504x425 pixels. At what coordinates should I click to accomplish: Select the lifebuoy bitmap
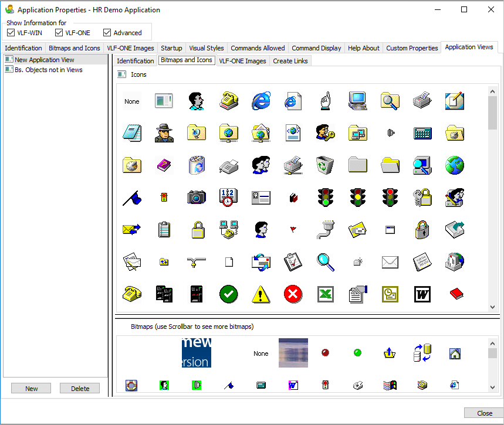(x=131, y=385)
